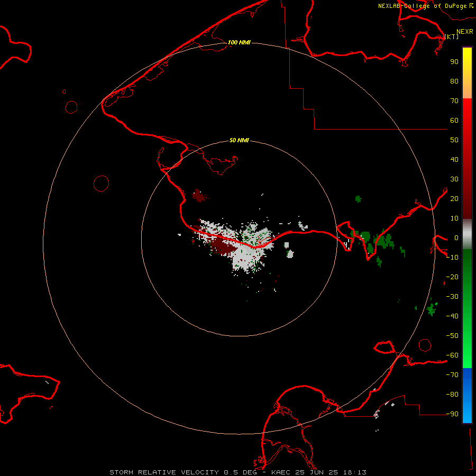The height and width of the screenshot is (476, 476).
Task: Click the 0 value on velocity scale
Action: (x=456, y=237)
